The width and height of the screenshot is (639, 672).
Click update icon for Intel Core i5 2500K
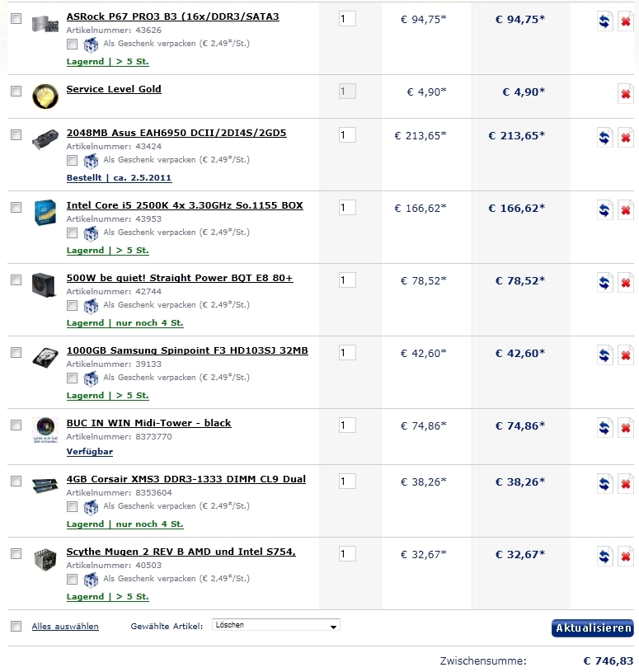604,210
